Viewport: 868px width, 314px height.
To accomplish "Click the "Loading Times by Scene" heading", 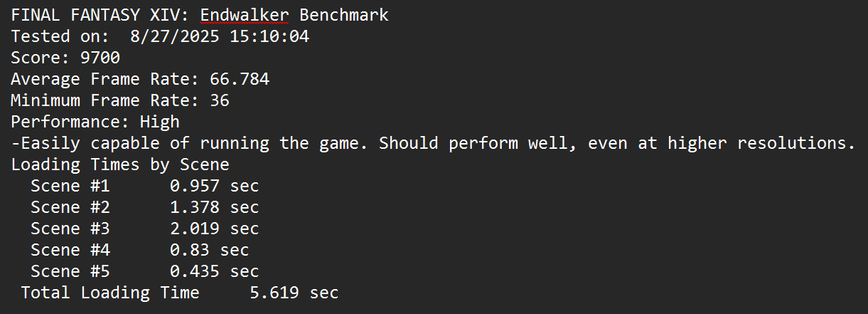I will (120, 164).
